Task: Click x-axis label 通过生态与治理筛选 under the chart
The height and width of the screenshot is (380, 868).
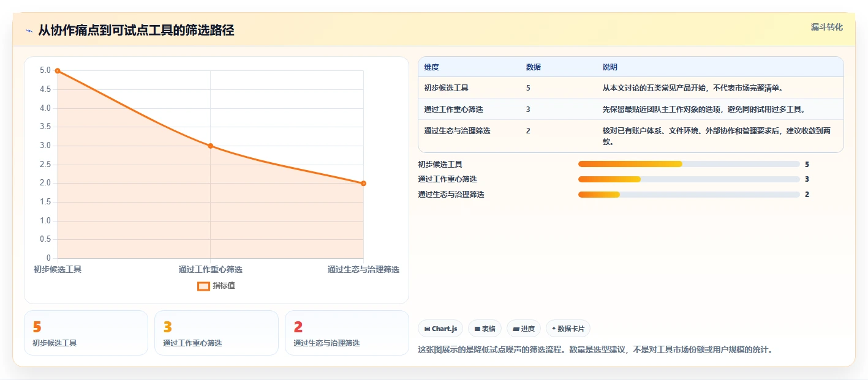Action: click(x=363, y=269)
